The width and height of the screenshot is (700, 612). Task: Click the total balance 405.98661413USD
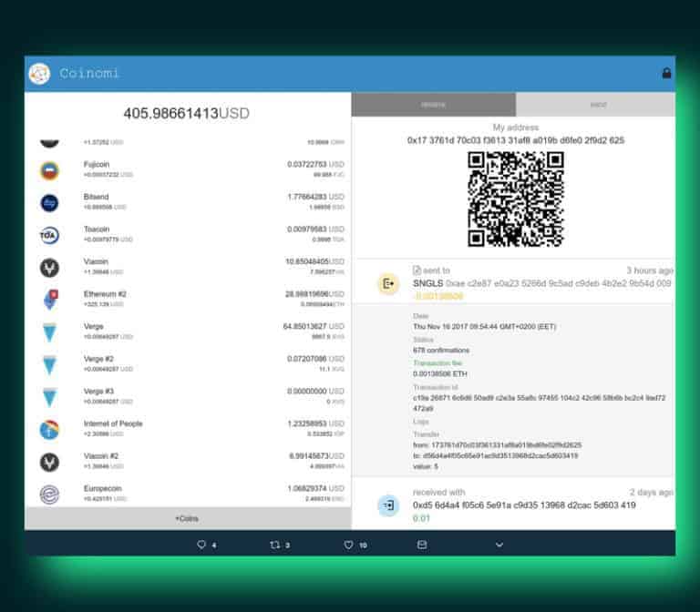pos(186,113)
